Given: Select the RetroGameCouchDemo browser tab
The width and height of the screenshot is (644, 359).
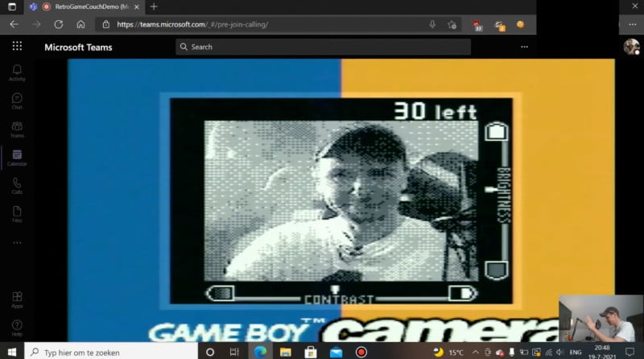Looking at the screenshot, I should click(x=85, y=7).
